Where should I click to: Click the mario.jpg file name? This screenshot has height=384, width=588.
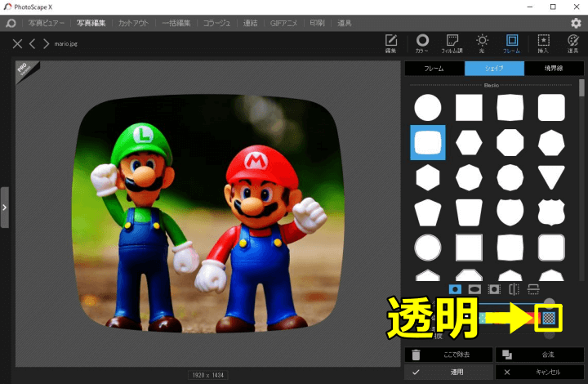(65, 44)
